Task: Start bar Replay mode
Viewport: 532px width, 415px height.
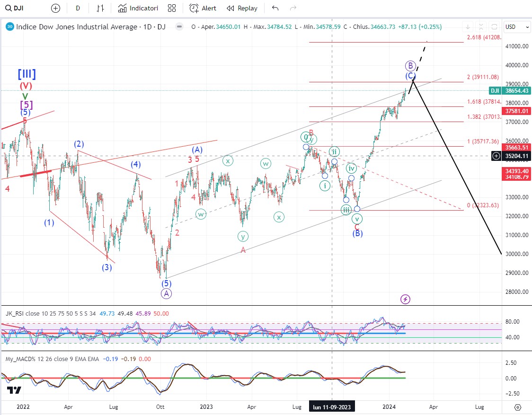Action: [242, 8]
